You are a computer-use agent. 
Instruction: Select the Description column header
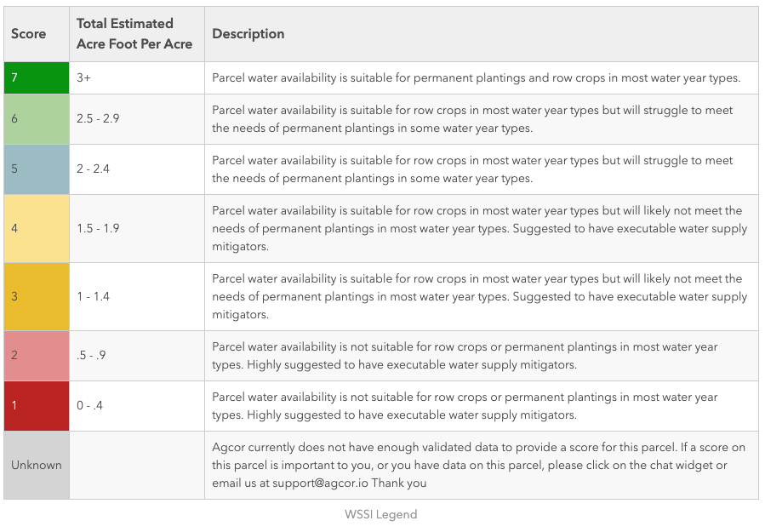tap(248, 34)
